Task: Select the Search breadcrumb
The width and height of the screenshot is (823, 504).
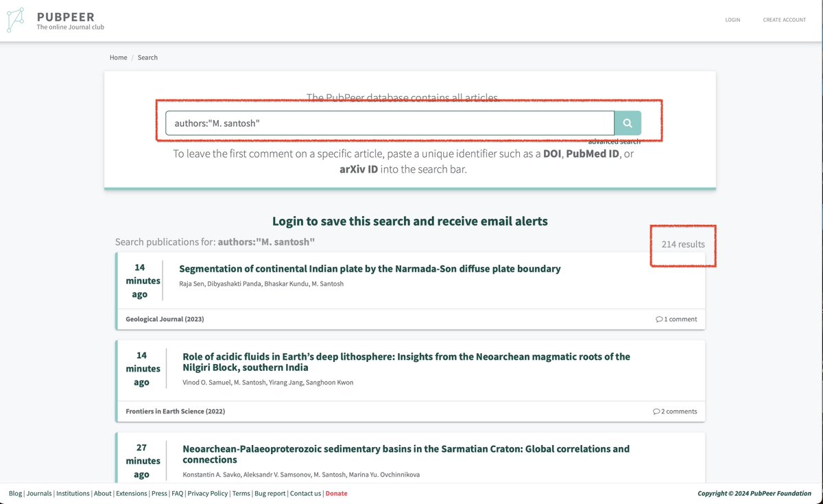Action: tap(147, 58)
